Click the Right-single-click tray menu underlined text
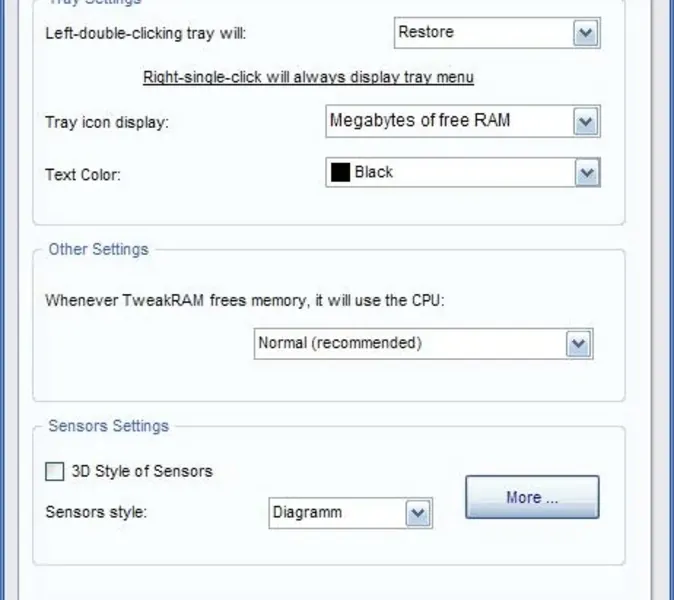This screenshot has width=674, height=600. (308, 77)
